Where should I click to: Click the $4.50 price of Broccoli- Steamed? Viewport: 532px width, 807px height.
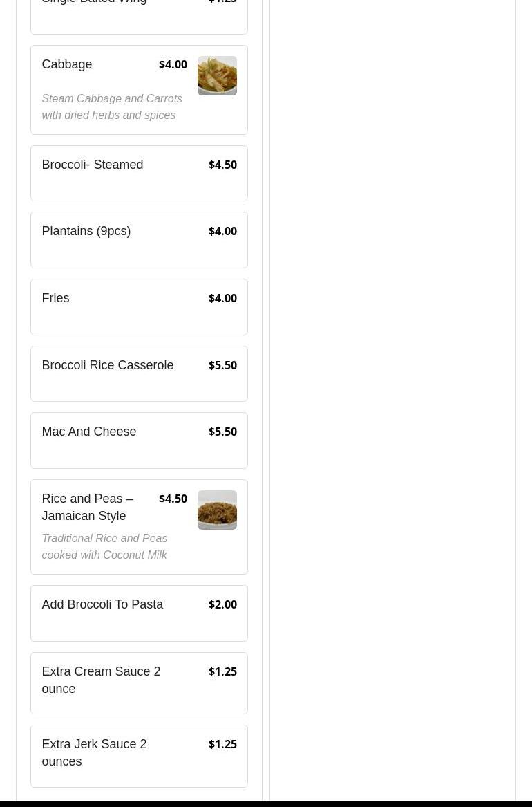[x=222, y=165]
